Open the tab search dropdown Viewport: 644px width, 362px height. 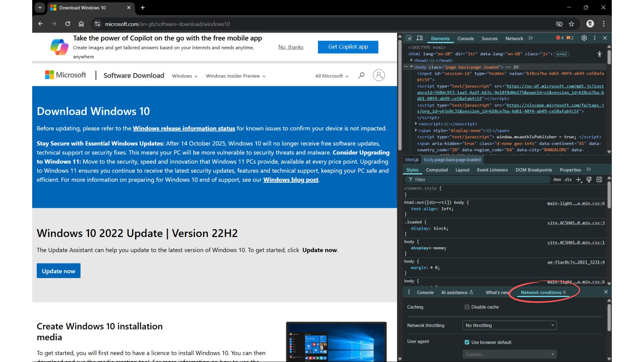pos(40,7)
